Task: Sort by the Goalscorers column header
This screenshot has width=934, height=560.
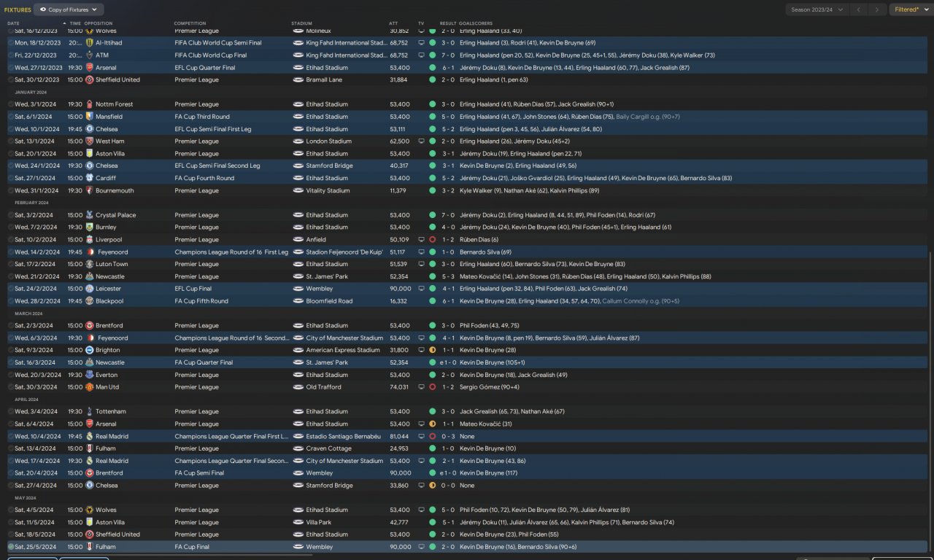Action: pyautogui.click(x=476, y=23)
